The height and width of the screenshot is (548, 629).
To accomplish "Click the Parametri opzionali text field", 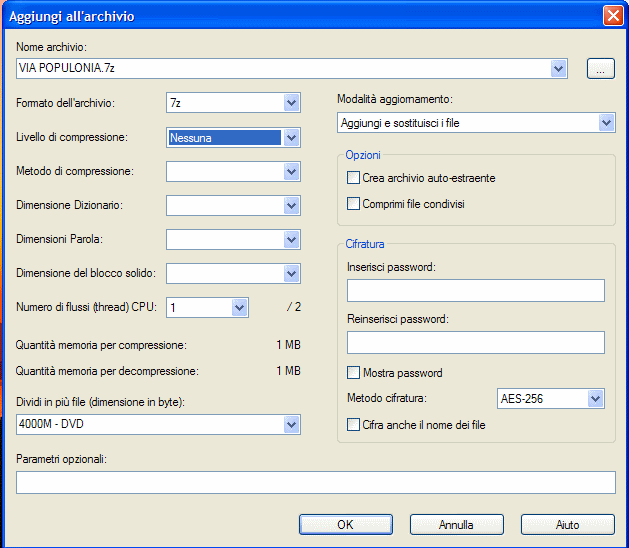I will 316,483.
